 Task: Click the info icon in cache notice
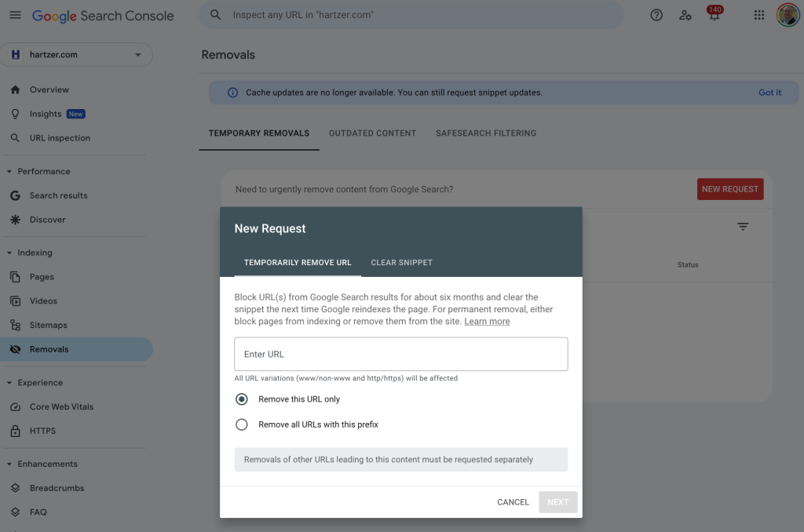[x=232, y=93]
